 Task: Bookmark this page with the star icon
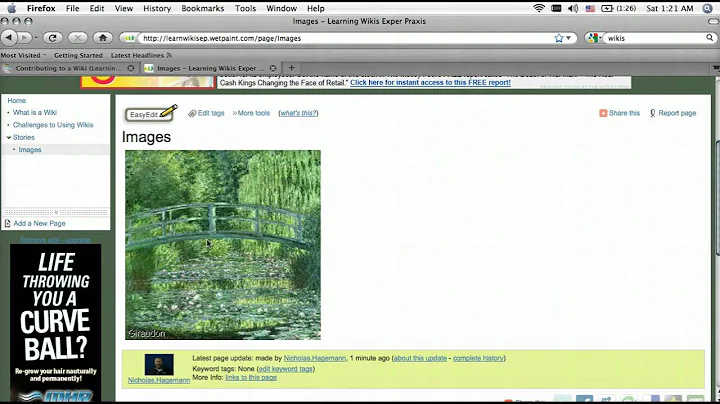[x=558, y=38]
